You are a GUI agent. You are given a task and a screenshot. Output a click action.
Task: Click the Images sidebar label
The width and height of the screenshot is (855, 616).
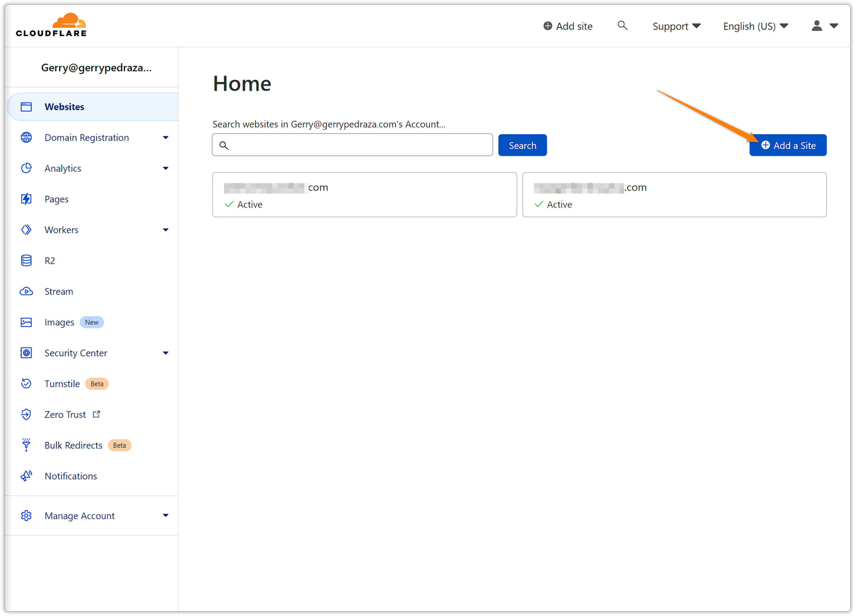click(x=59, y=323)
